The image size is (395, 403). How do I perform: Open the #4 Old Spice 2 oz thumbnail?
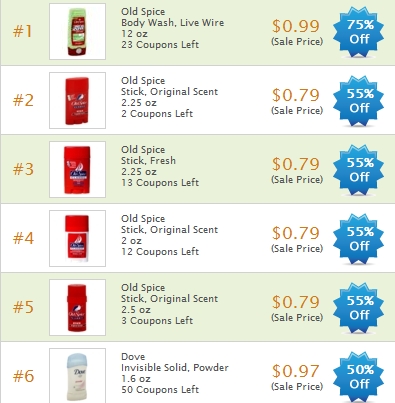tap(77, 238)
